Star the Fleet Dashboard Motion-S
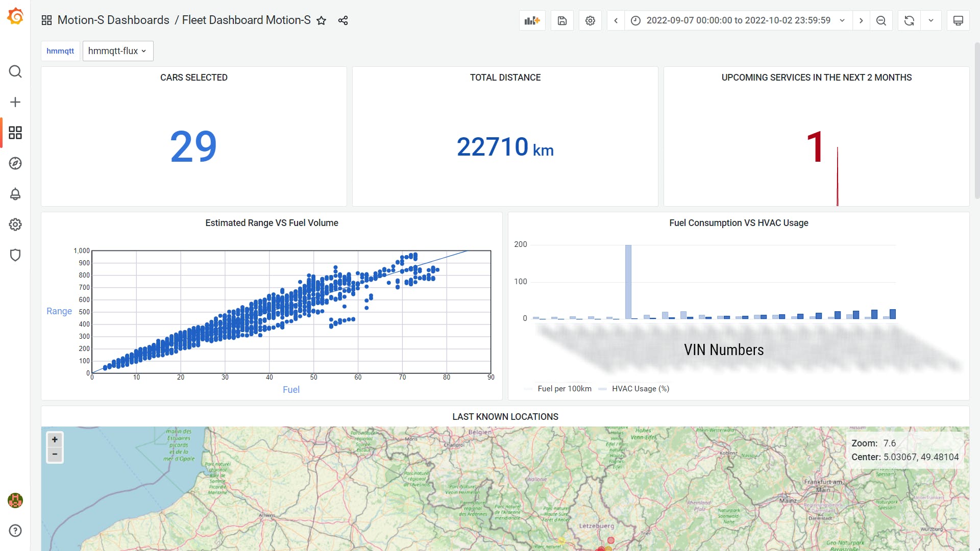The width and height of the screenshot is (980, 551). click(321, 20)
